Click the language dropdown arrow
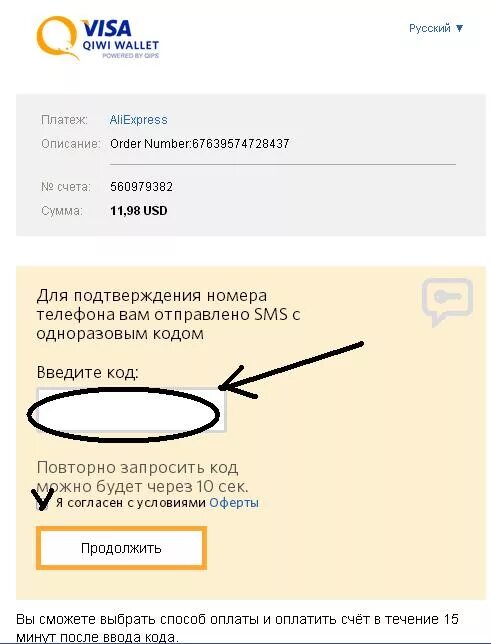 [x=459, y=28]
